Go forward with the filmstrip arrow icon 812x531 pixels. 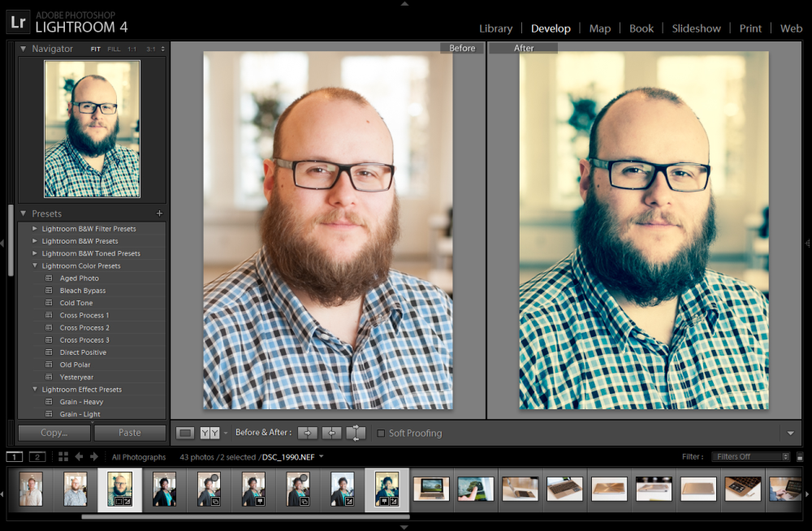(93, 456)
